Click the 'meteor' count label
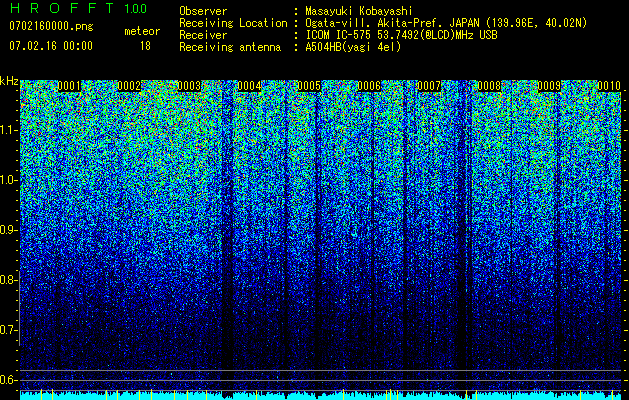 point(142,31)
